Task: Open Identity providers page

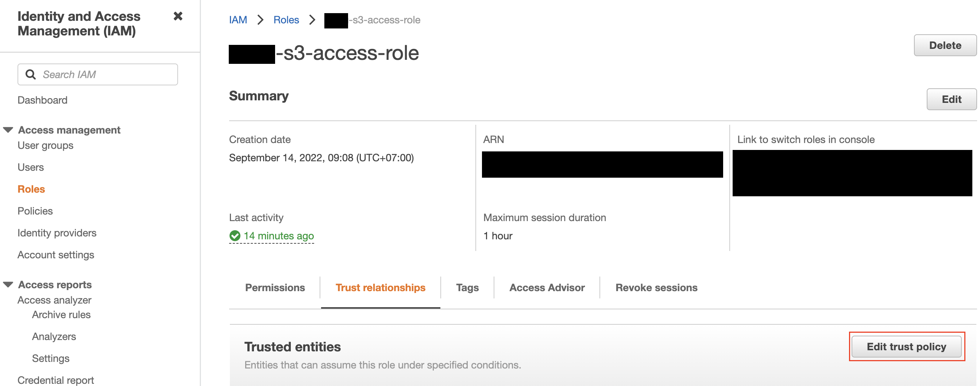Action: [x=57, y=233]
